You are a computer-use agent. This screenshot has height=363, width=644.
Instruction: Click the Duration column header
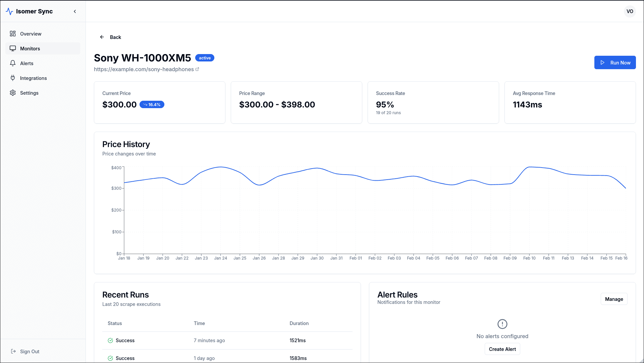[299, 323]
